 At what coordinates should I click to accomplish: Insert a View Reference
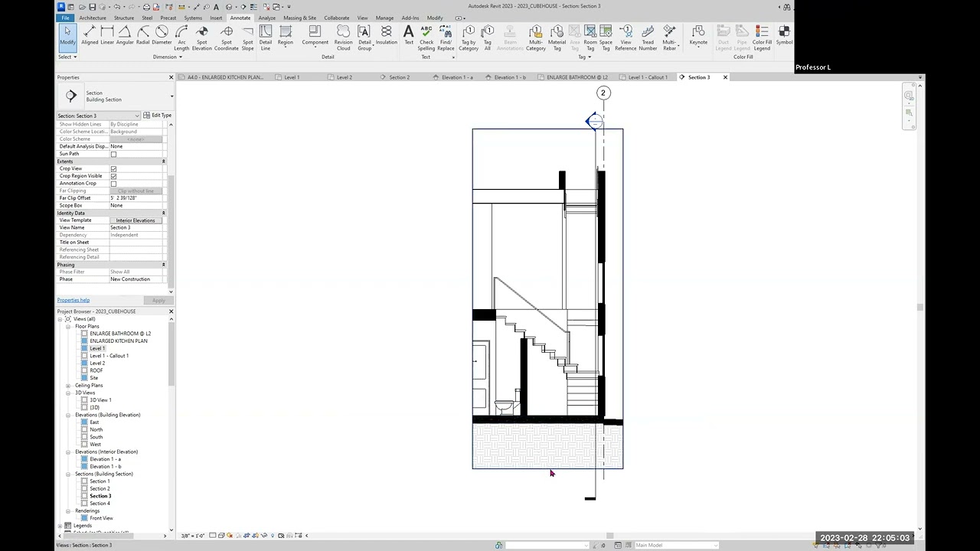click(x=626, y=37)
